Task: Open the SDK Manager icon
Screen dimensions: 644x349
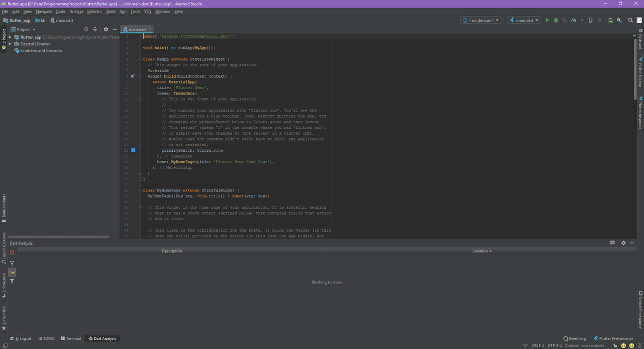Action: [x=619, y=20]
